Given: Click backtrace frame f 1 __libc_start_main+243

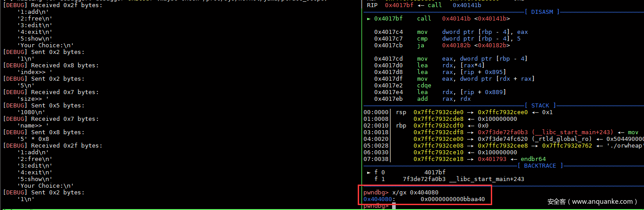Looking at the screenshot, I should (x=449, y=179).
